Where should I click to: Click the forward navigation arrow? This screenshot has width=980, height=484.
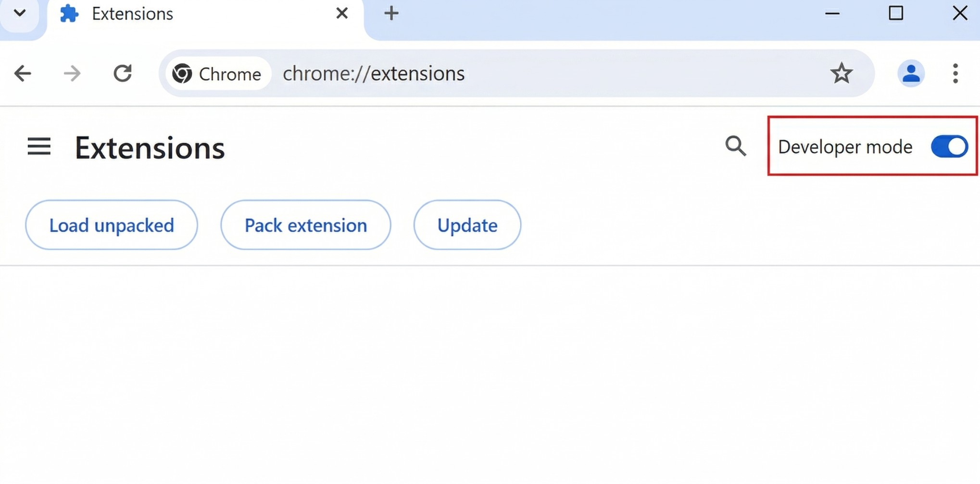tap(72, 73)
